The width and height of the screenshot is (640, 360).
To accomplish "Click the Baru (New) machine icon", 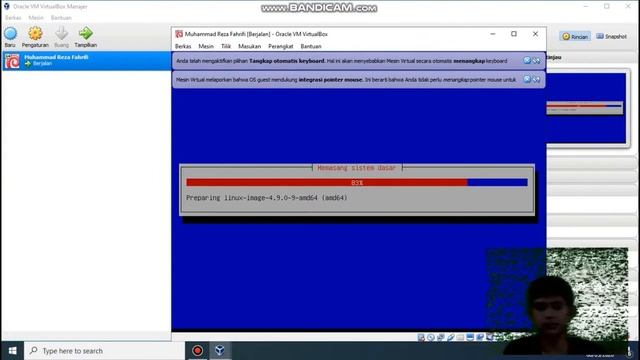I will 10,33.
